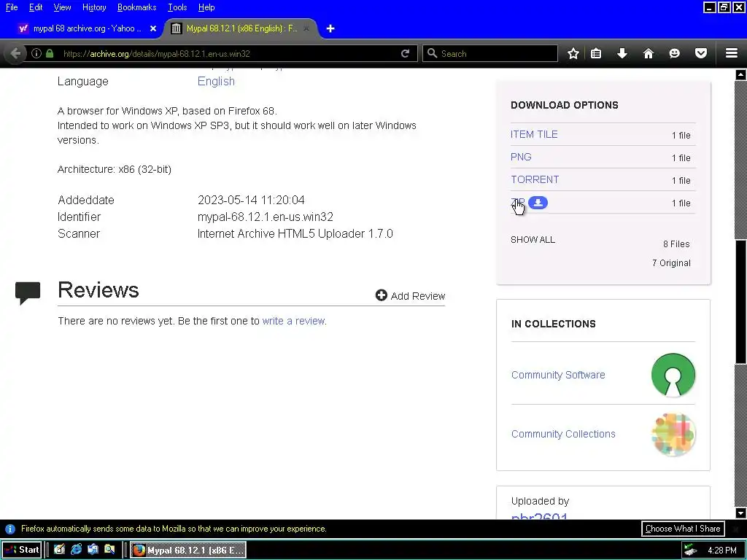Image resolution: width=747 pixels, height=560 pixels.
Task: Click the scrollbar up arrow
Action: coord(740,75)
